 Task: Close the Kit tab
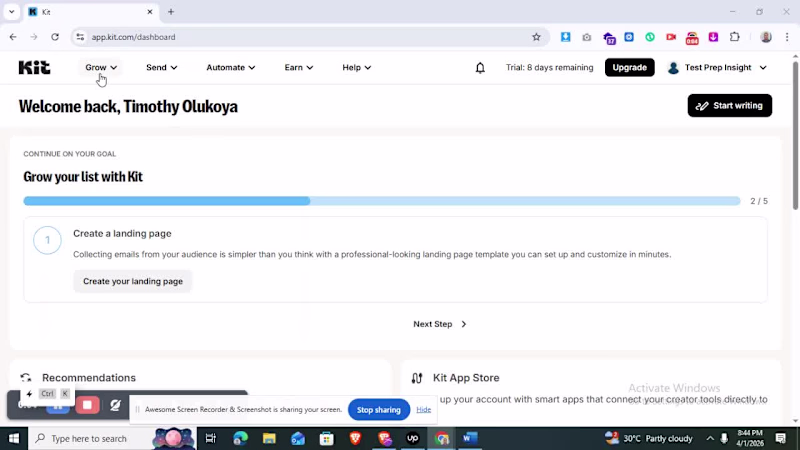tap(150, 12)
